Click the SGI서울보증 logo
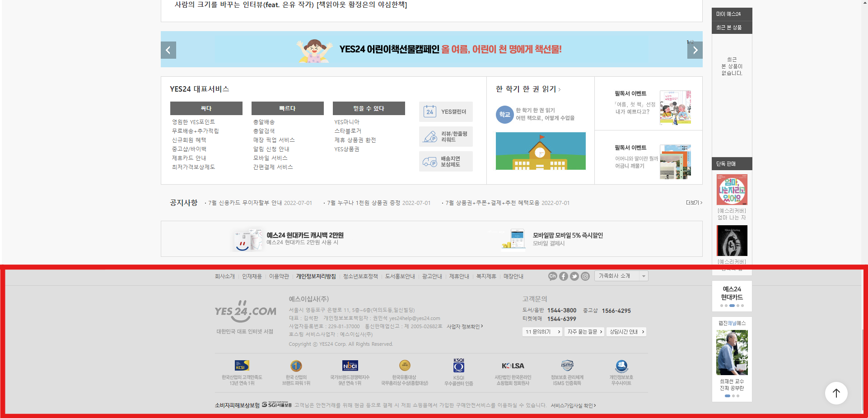868x418 pixels. [x=277, y=405]
